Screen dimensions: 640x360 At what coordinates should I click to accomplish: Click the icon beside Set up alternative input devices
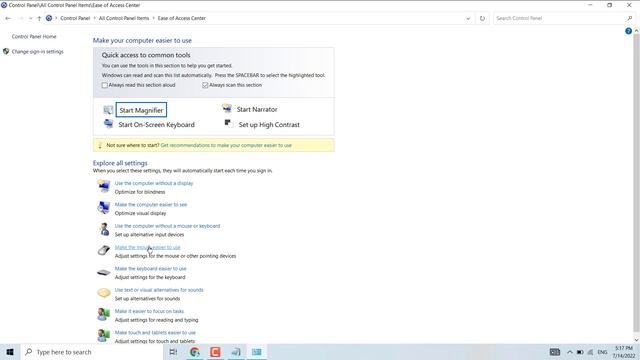tap(104, 229)
